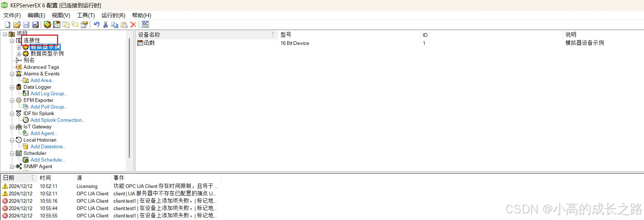The width and height of the screenshot is (644, 220).
Task: Open the 编辑(E) menu
Action: click(36, 15)
